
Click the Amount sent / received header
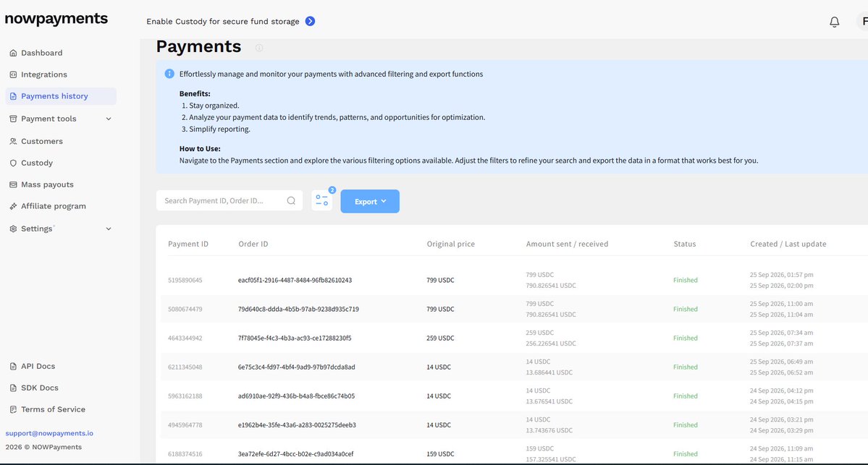point(567,244)
